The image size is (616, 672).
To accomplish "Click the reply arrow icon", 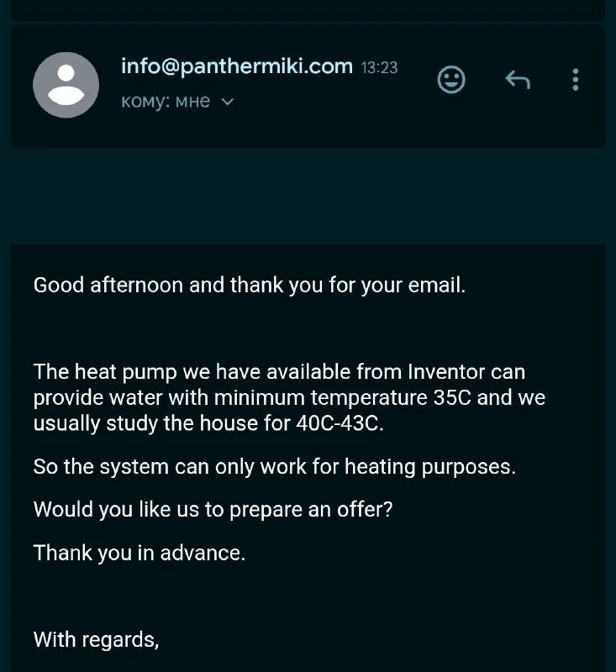I will pyautogui.click(x=518, y=80).
